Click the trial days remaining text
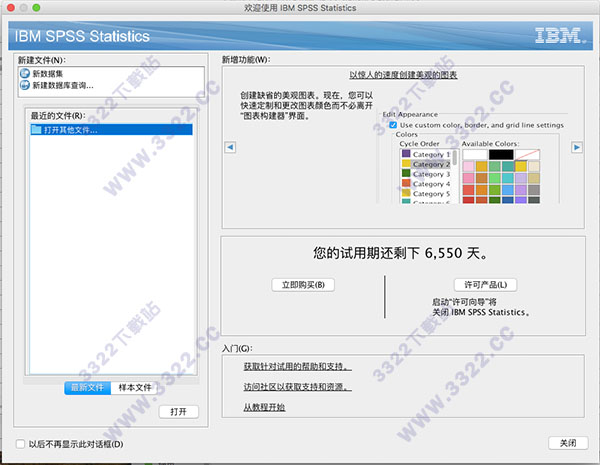This screenshot has width=600, height=465. click(401, 253)
